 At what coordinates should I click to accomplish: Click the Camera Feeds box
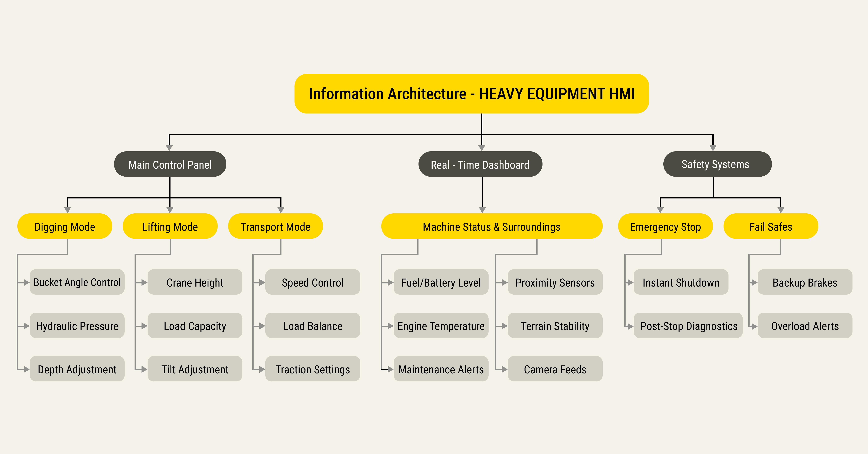(x=555, y=369)
